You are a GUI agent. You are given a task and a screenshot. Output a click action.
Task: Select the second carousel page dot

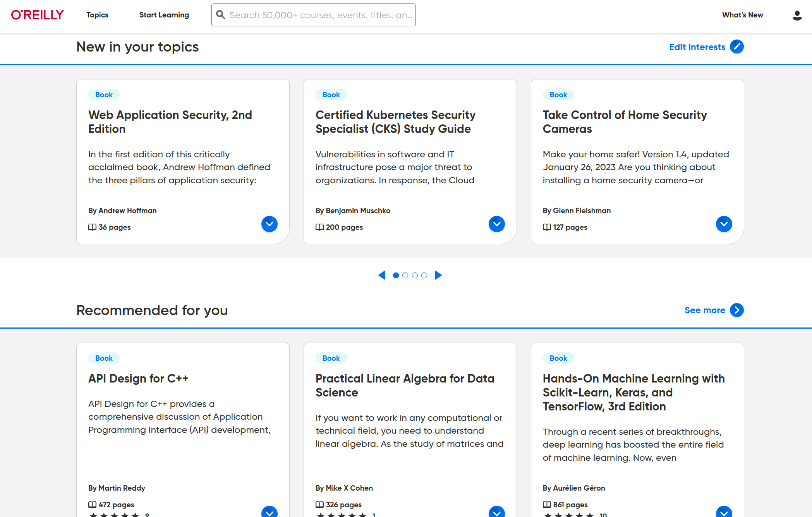coord(405,275)
